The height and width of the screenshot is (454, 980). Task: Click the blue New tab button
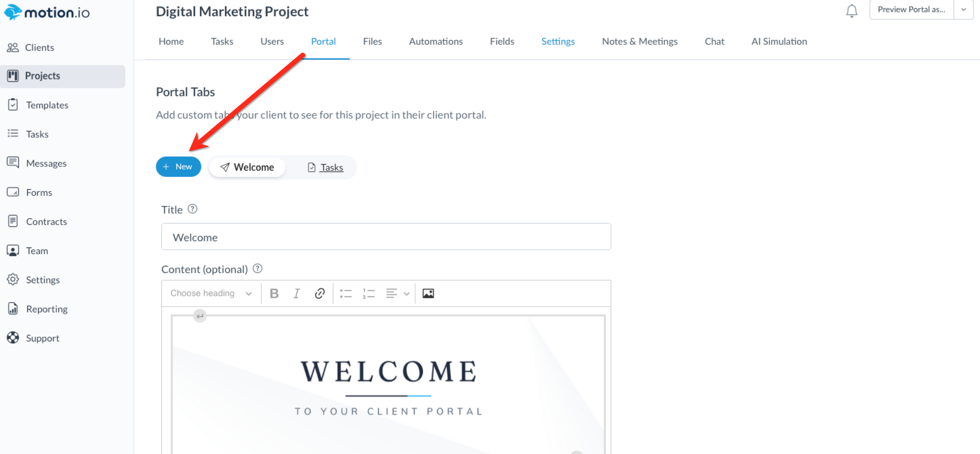(x=178, y=167)
